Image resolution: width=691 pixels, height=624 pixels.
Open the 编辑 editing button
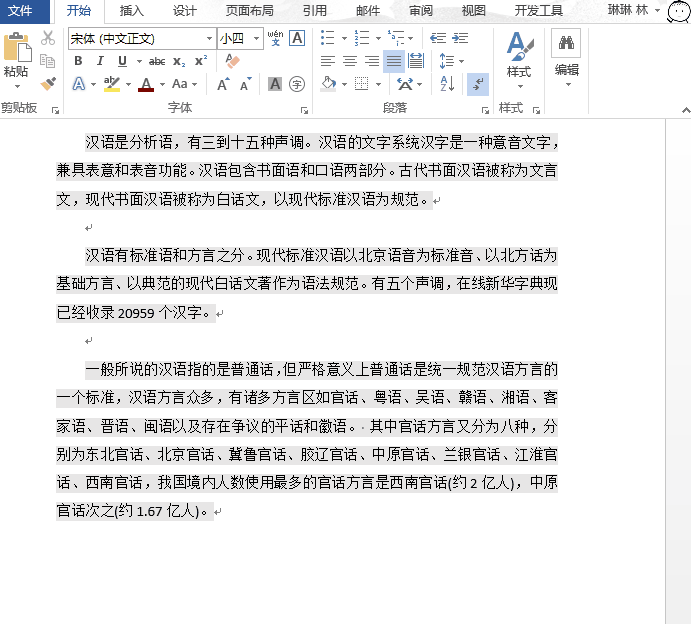(566, 58)
